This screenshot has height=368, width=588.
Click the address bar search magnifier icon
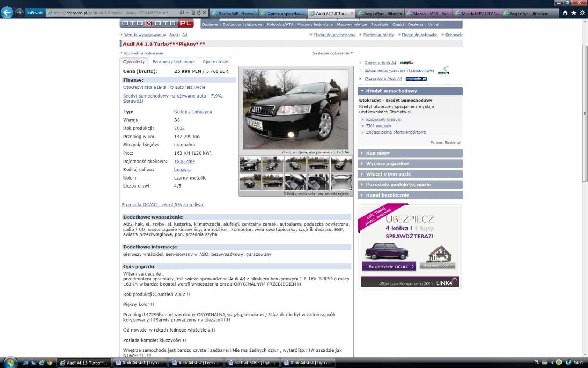pos(182,13)
